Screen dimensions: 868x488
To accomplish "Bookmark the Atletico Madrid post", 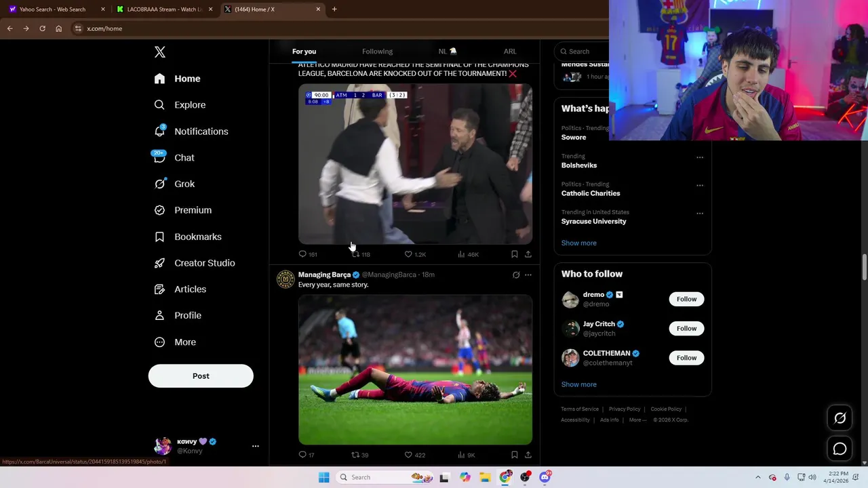I will pyautogui.click(x=515, y=254).
